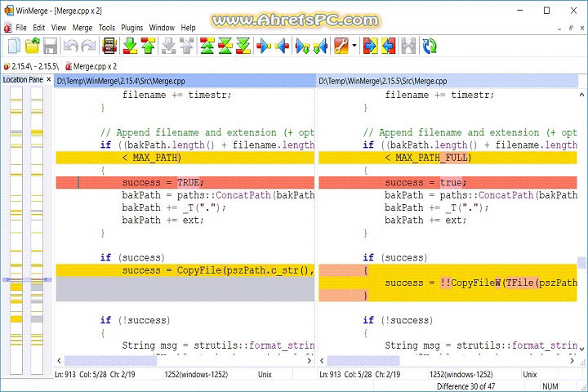Viewport: 588px width, 392px height.
Task: Click 'success = TRUE;' line in left pane
Action: 185,183
